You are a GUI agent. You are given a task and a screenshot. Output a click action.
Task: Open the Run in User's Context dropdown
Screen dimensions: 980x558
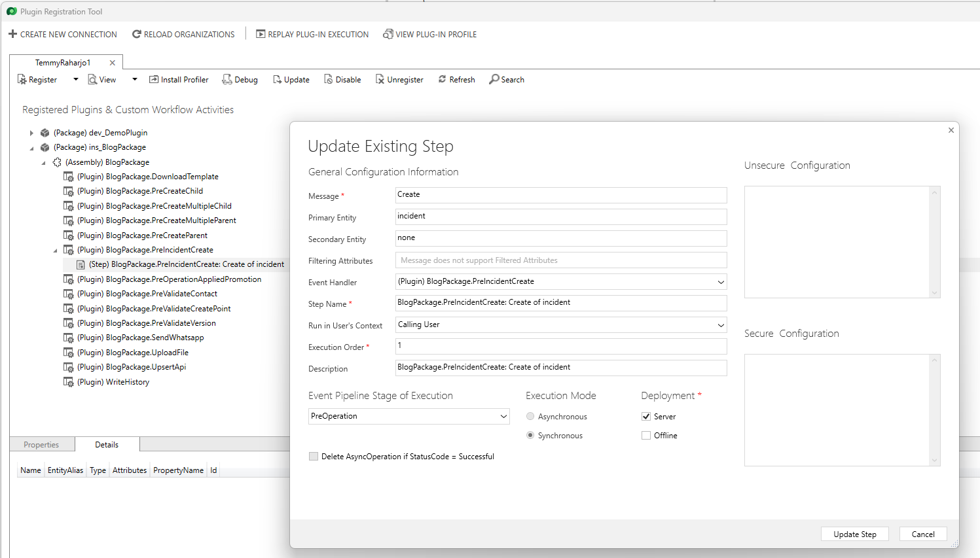pos(721,325)
